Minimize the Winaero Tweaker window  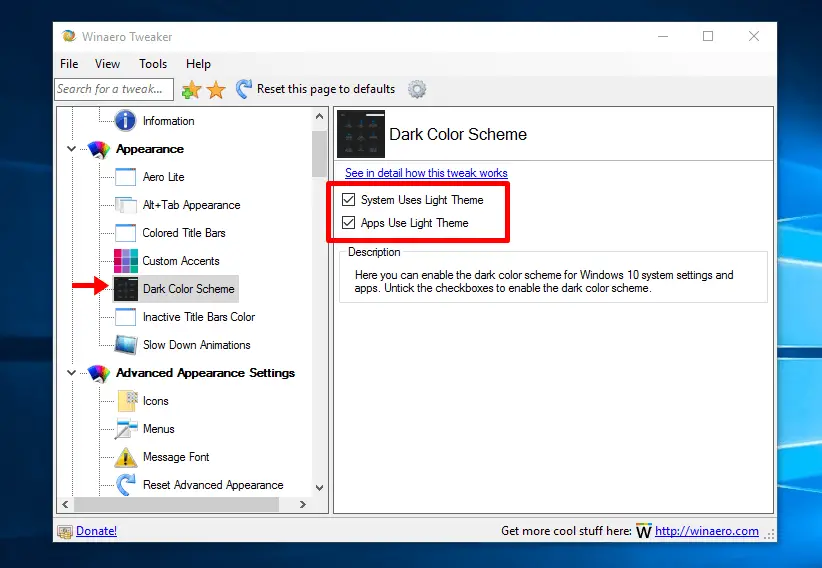click(663, 36)
